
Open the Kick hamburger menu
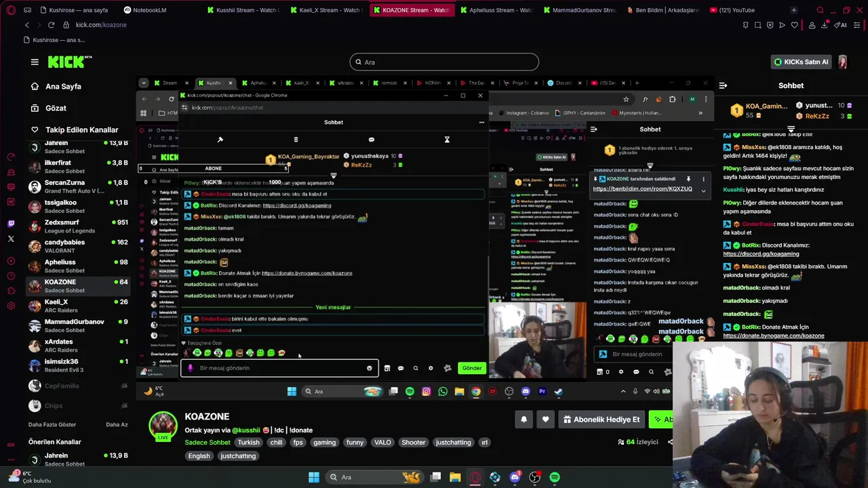35,62
